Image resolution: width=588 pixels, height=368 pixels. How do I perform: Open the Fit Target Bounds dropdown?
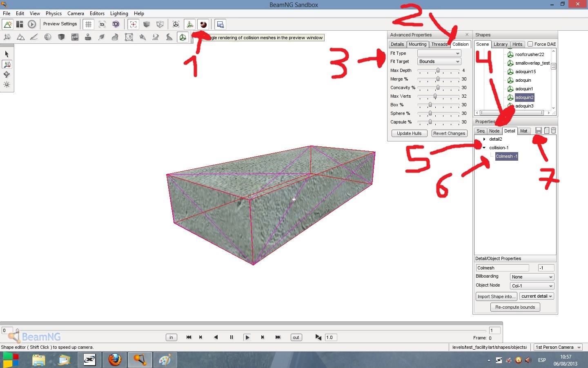[x=439, y=61]
